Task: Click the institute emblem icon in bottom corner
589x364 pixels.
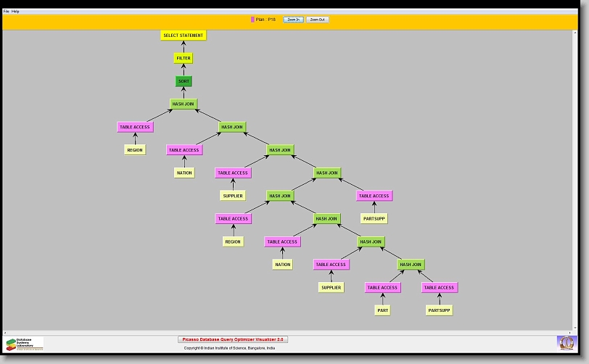Action: pos(566,342)
